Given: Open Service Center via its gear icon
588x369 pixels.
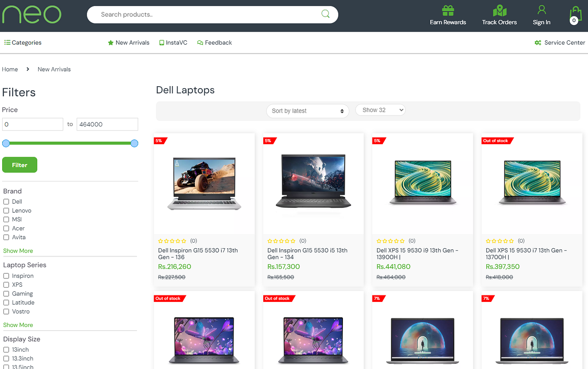Looking at the screenshot, I should click(537, 42).
